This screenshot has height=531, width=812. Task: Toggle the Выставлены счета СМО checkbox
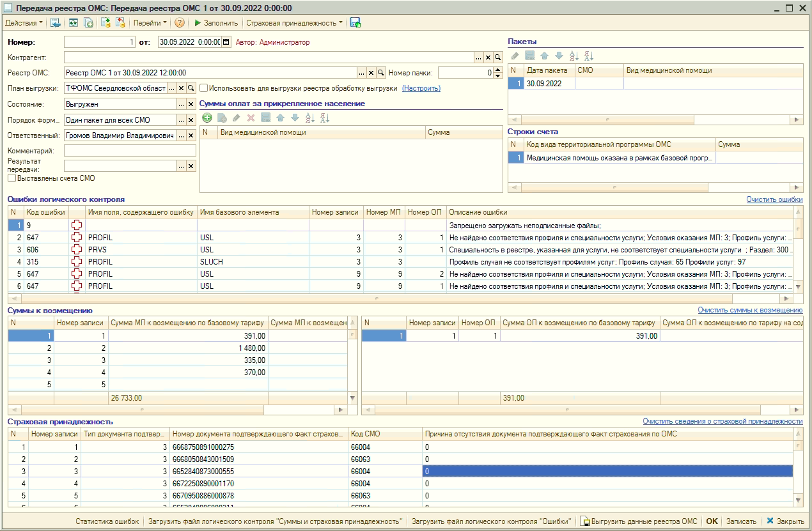[x=12, y=179]
